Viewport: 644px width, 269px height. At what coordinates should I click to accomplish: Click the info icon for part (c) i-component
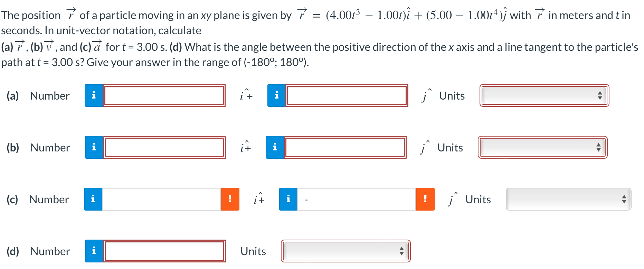pos(93,199)
